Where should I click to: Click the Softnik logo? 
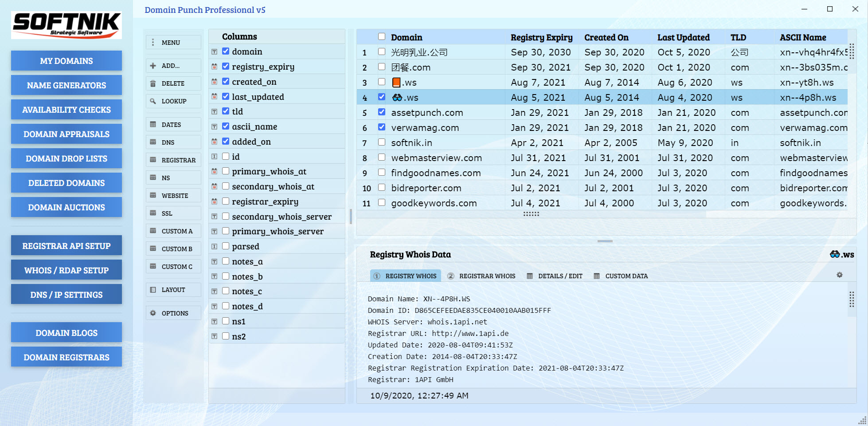pyautogui.click(x=66, y=25)
